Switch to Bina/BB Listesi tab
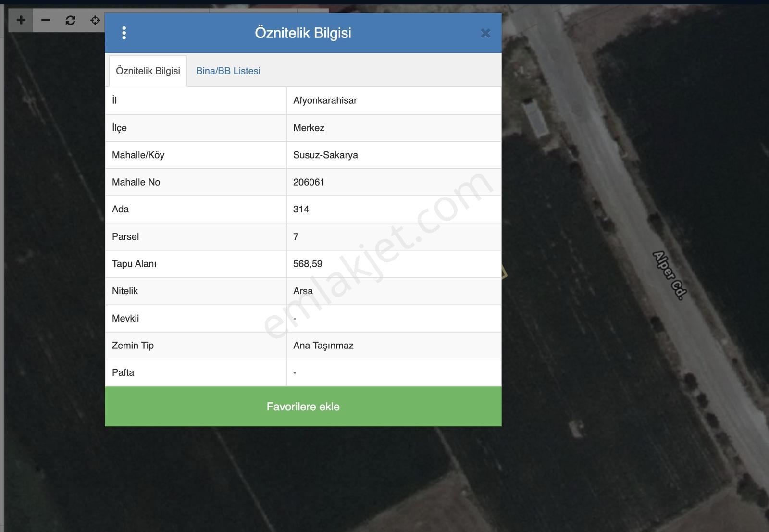 (x=228, y=71)
